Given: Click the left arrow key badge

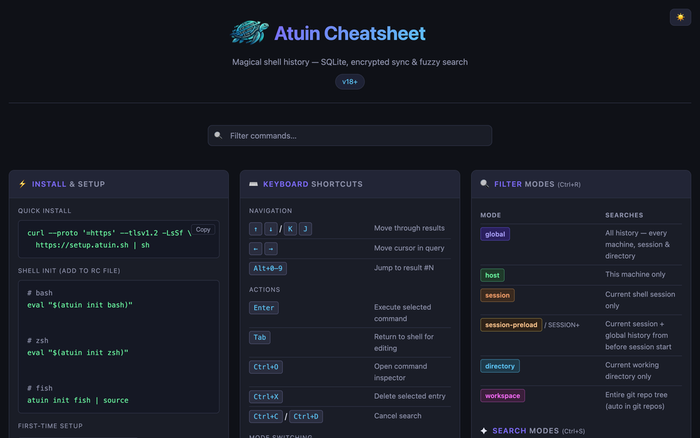Looking at the screenshot, I should 255,249.
